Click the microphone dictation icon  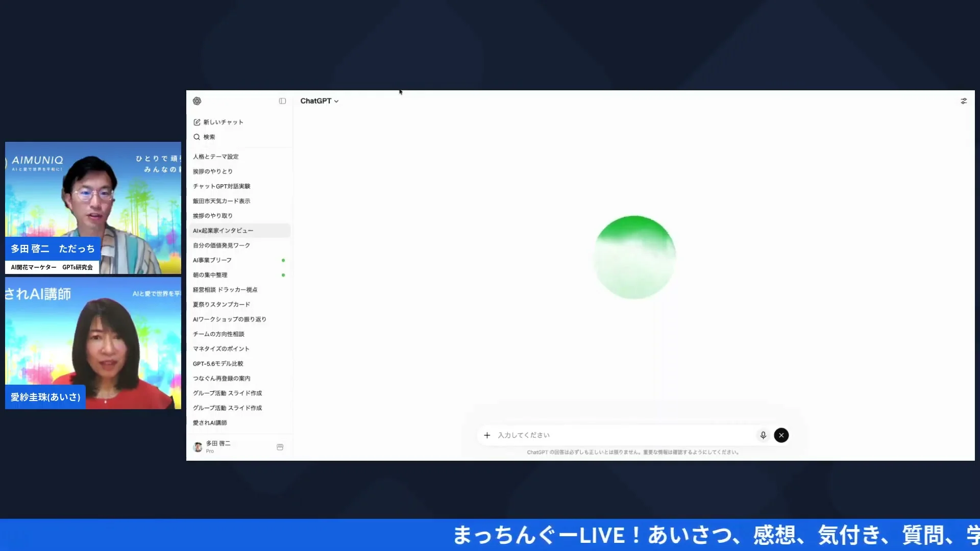coord(763,435)
